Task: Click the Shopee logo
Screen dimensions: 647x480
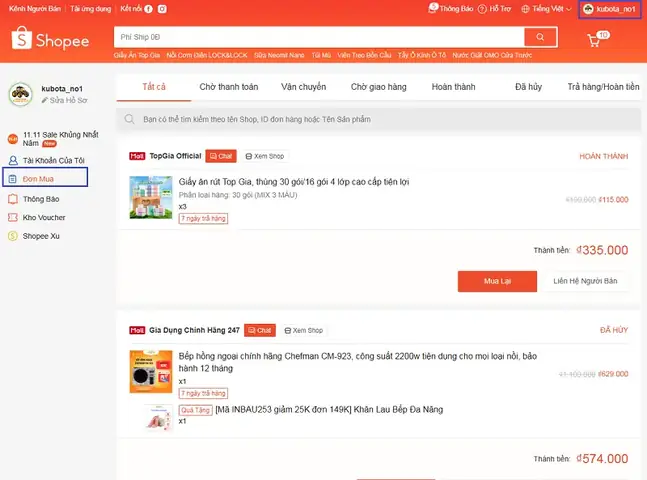Action: pyautogui.click(x=50, y=40)
